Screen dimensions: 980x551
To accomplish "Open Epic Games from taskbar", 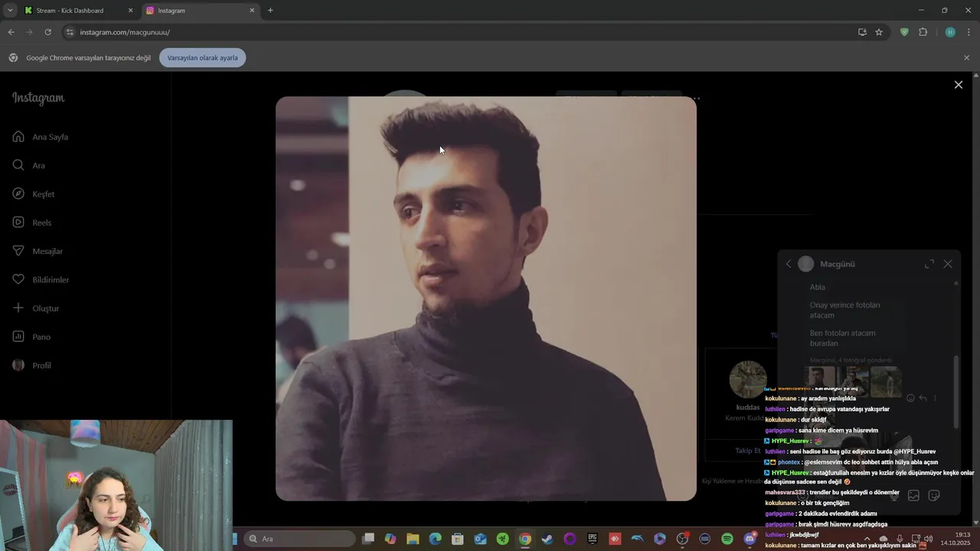I will click(593, 539).
